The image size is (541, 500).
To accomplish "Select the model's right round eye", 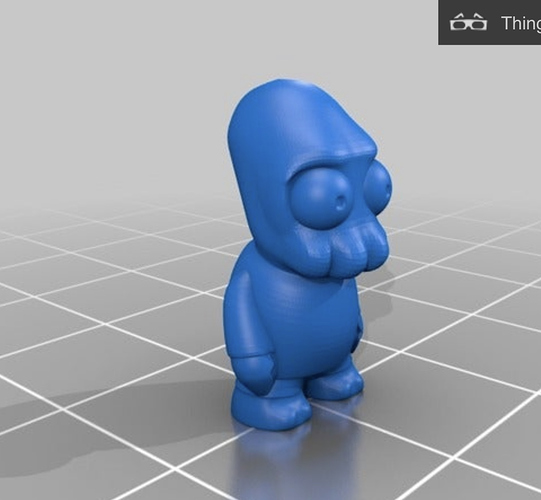I will pos(378,188).
